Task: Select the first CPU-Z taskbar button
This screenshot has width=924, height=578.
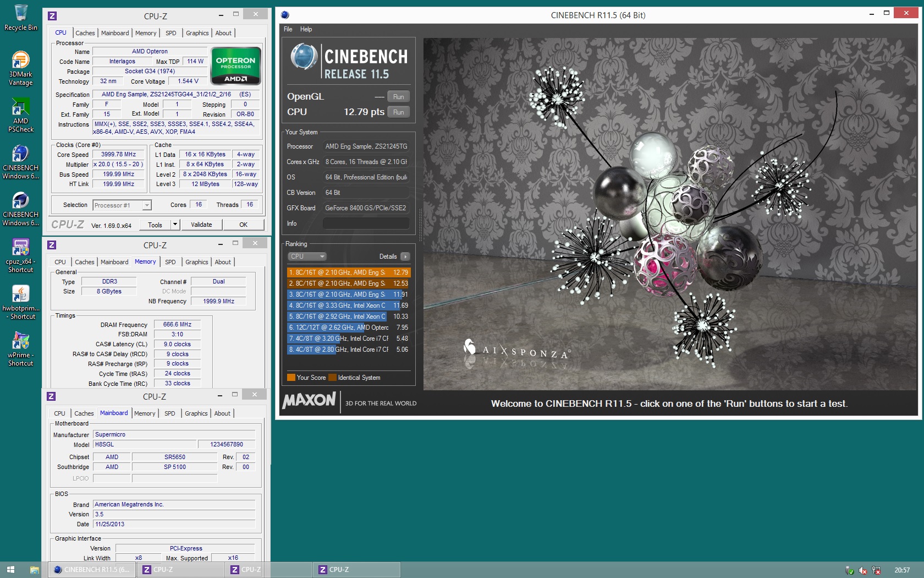Action: point(180,570)
